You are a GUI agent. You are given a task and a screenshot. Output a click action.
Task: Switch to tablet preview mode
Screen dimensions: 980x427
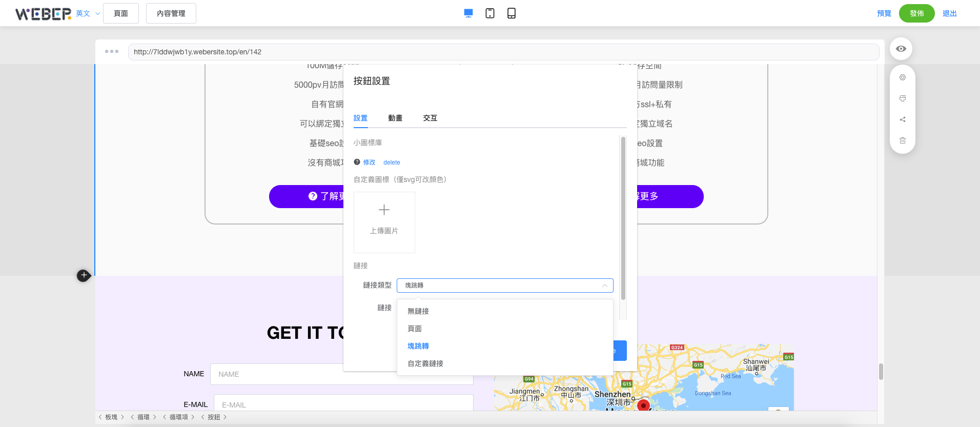490,13
